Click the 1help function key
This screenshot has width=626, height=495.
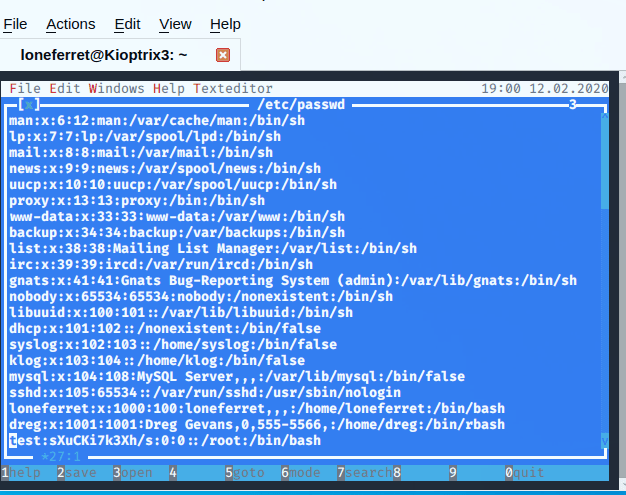coord(21,473)
